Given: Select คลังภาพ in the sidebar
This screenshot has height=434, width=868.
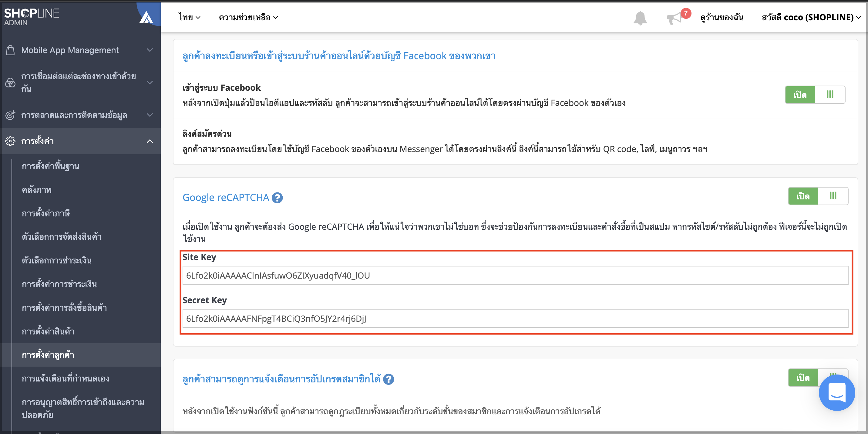Looking at the screenshot, I should 37,189.
